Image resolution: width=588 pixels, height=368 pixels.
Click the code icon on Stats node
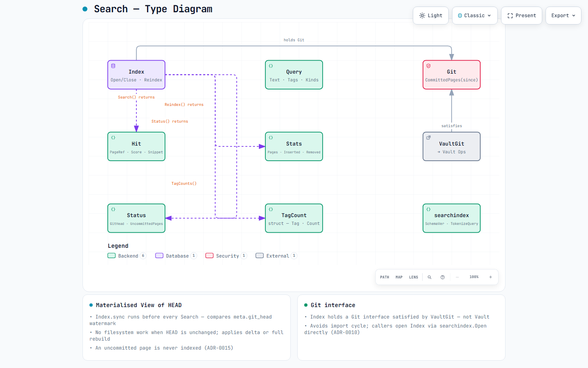click(271, 137)
